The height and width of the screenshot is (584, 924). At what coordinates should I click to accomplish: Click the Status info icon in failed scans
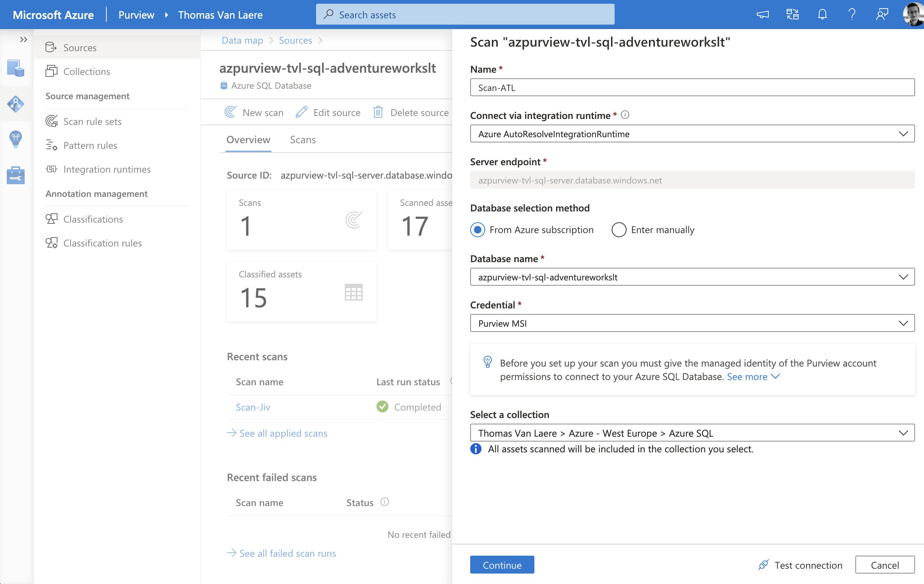pos(384,502)
